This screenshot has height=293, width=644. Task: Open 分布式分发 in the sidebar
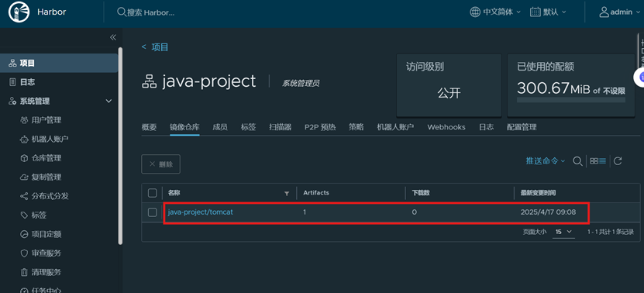click(50, 196)
